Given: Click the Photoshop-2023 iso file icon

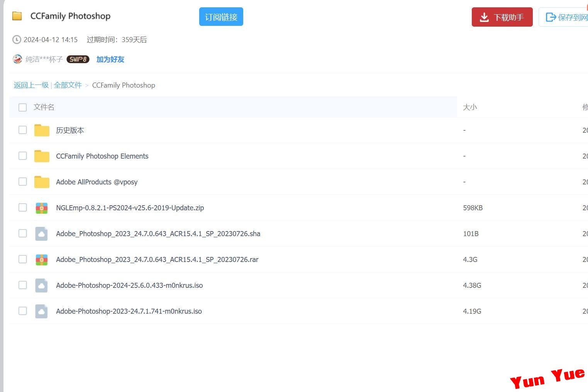Looking at the screenshot, I should 41,311.
